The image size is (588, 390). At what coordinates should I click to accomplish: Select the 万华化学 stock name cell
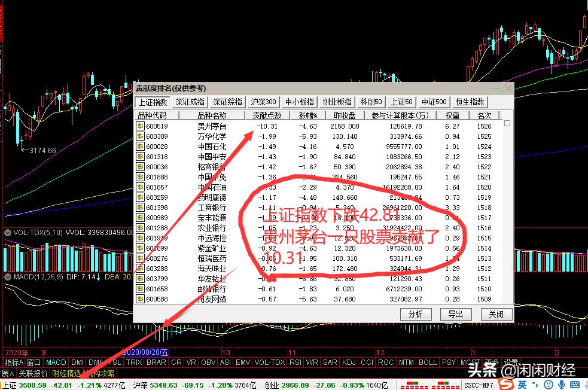click(x=212, y=136)
